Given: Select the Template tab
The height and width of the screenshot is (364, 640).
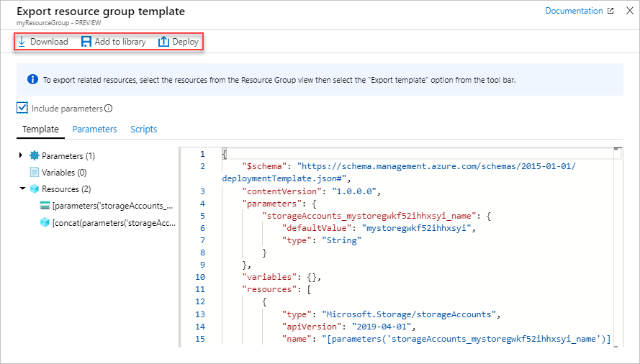Looking at the screenshot, I should tap(40, 129).
